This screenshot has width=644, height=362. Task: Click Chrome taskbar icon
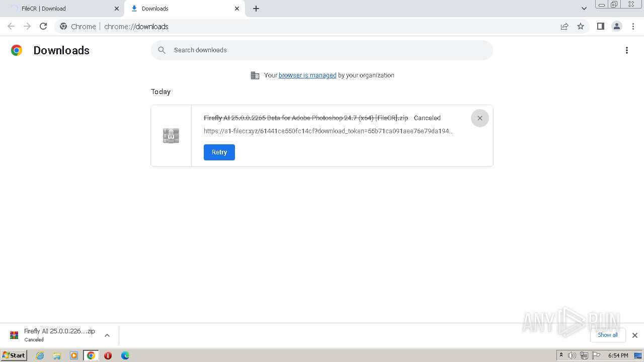tap(91, 355)
